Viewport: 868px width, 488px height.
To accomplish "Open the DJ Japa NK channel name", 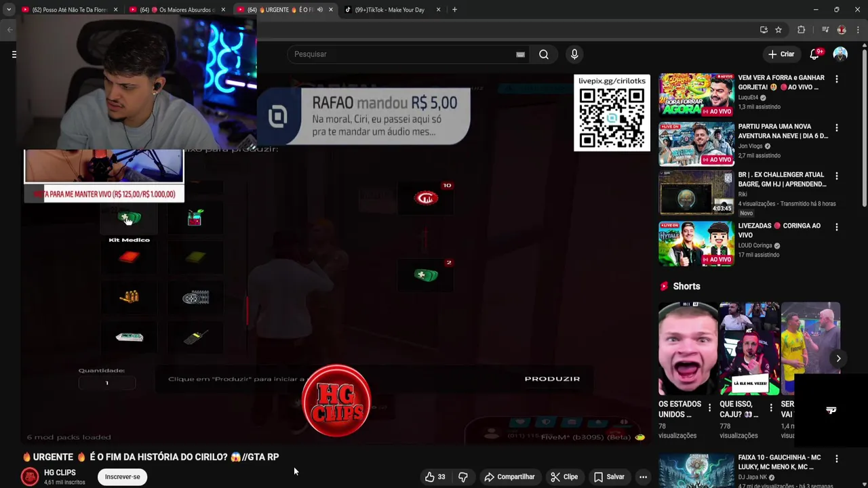I will coord(753,477).
